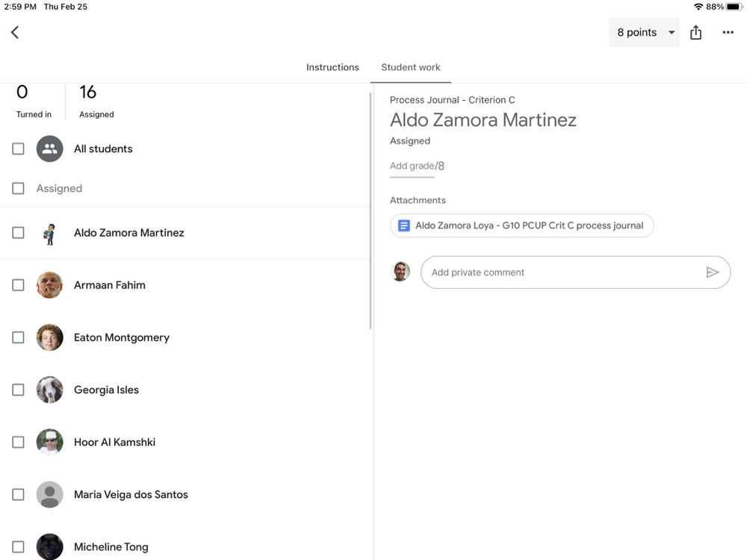This screenshot has width=747, height=560.
Task: Select the All students checkbox
Action: point(18,149)
